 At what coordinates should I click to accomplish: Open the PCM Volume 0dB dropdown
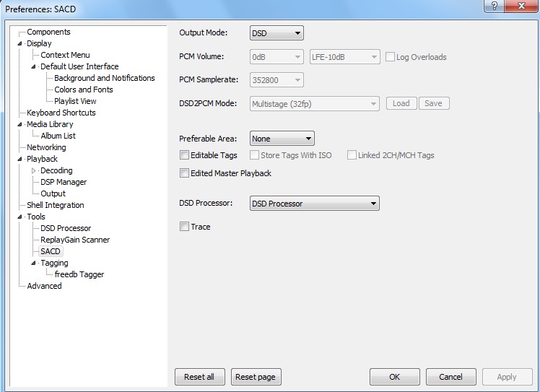[x=276, y=57]
